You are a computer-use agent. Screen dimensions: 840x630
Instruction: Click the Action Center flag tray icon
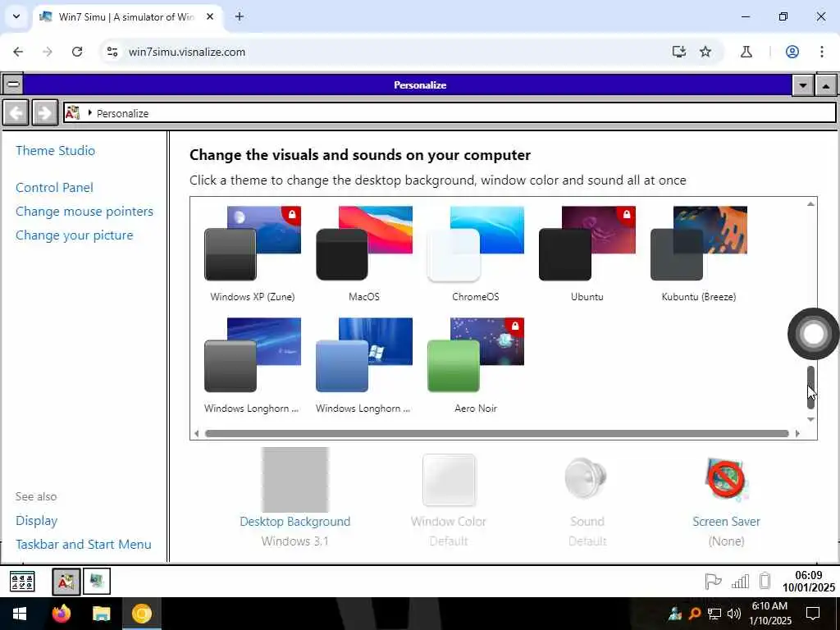(713, 582)
